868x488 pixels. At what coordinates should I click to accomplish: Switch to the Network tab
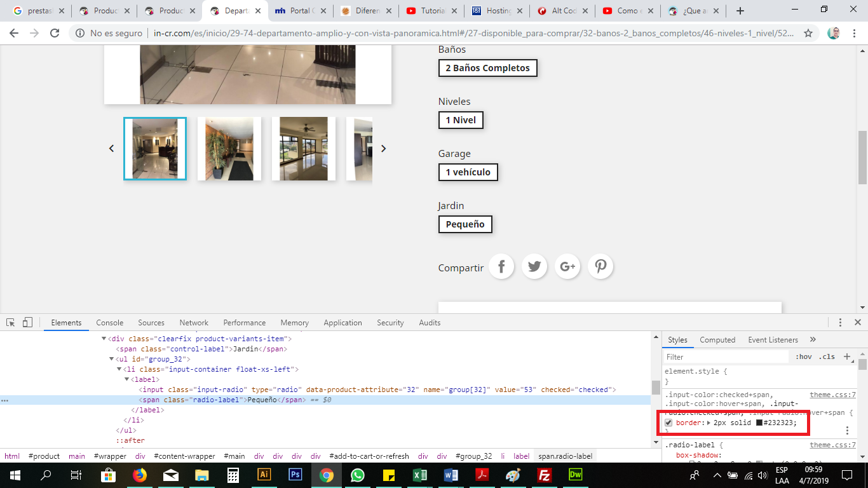tap(194, 323)
